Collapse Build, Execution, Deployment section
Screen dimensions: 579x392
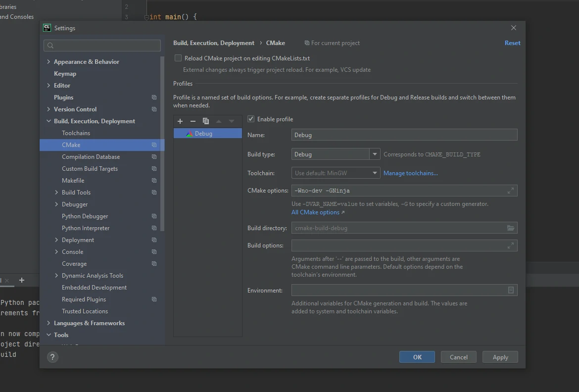point(48,121)
